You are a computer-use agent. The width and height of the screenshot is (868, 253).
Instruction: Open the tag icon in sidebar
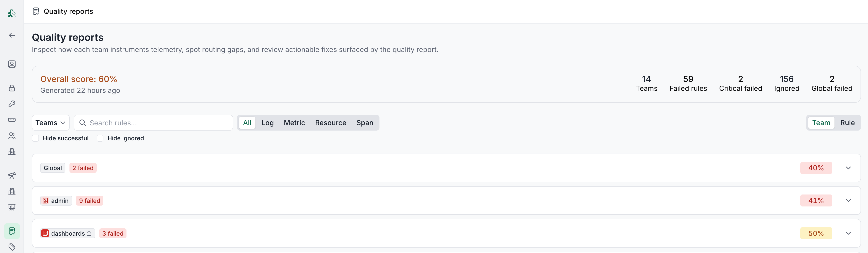pos(12,247)
